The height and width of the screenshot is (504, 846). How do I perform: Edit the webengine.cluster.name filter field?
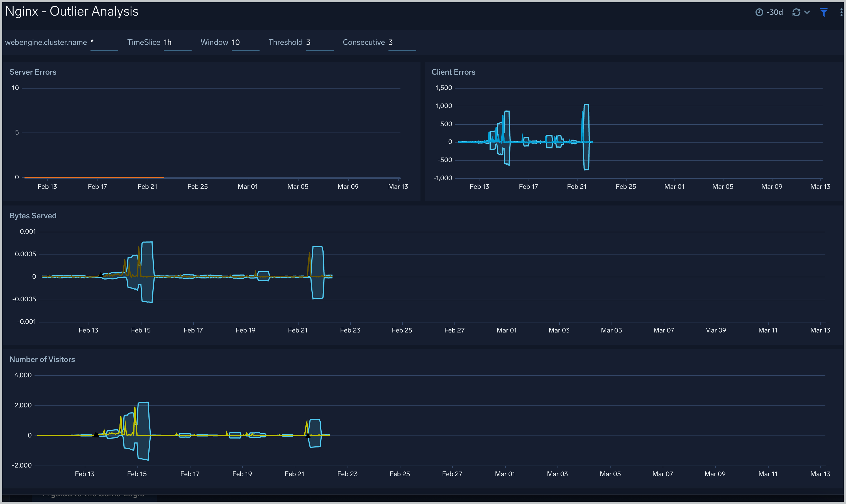104,42
